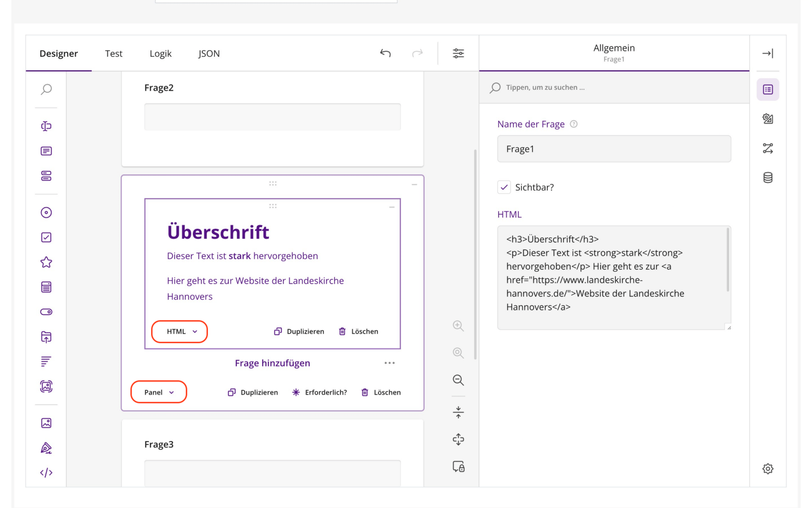Collapse the property panel with arrow icon
Screen dimensions: 812x508
[768, 53]
